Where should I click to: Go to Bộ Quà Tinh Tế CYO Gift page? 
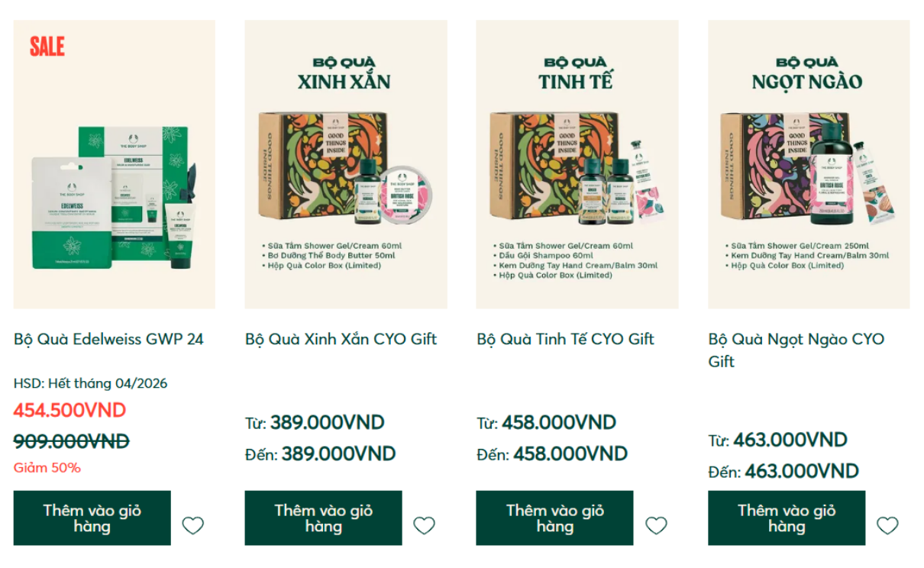565,339
